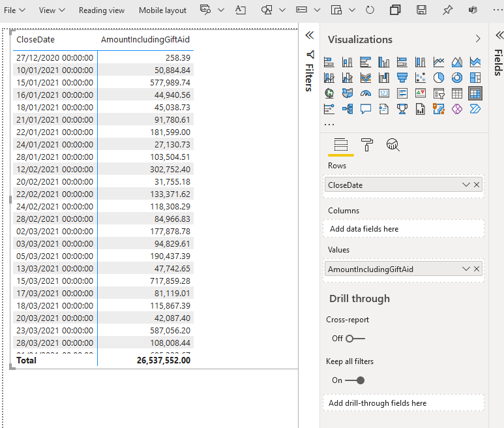Open the Explore data dropdown arrow
504x428 pixels.
tap(221, 10)
